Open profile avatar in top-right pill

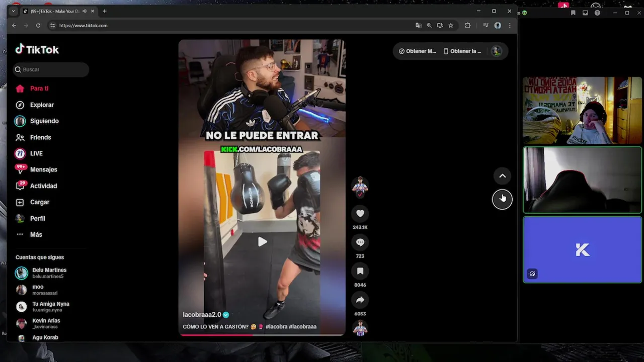tap(496, 51)
